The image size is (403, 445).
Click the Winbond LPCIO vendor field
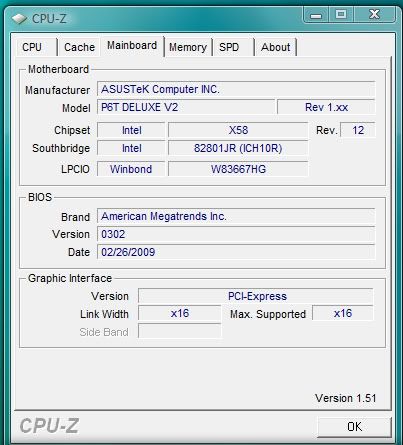pos(131,169)
